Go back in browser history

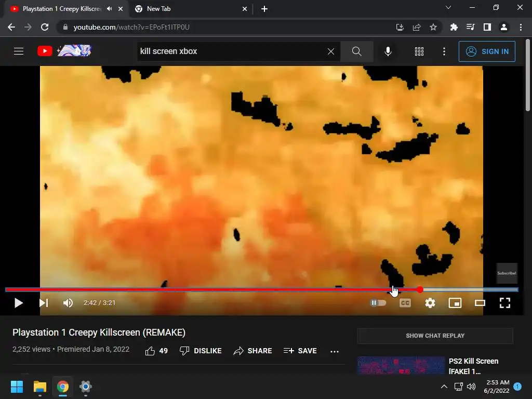pyautogui.click(x=11, y=27)
